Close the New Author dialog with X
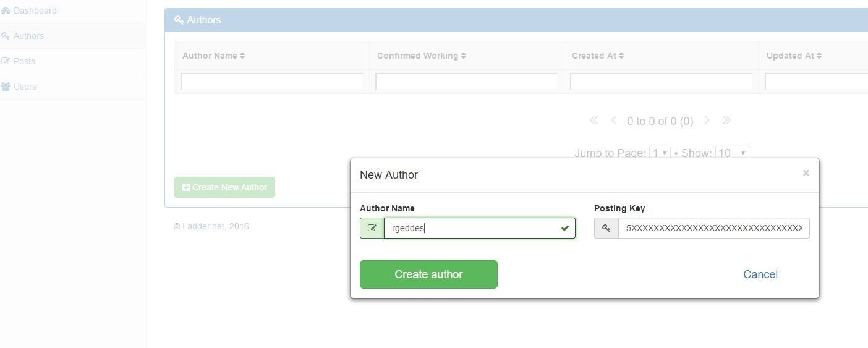This screenshot has height=348, width=868. point(806,173)
